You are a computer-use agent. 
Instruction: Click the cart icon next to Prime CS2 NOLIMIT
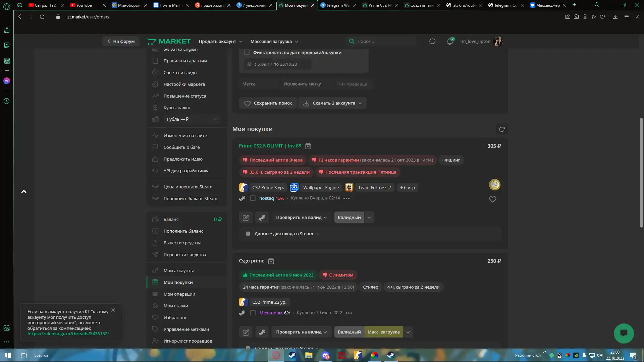(308, 146)
